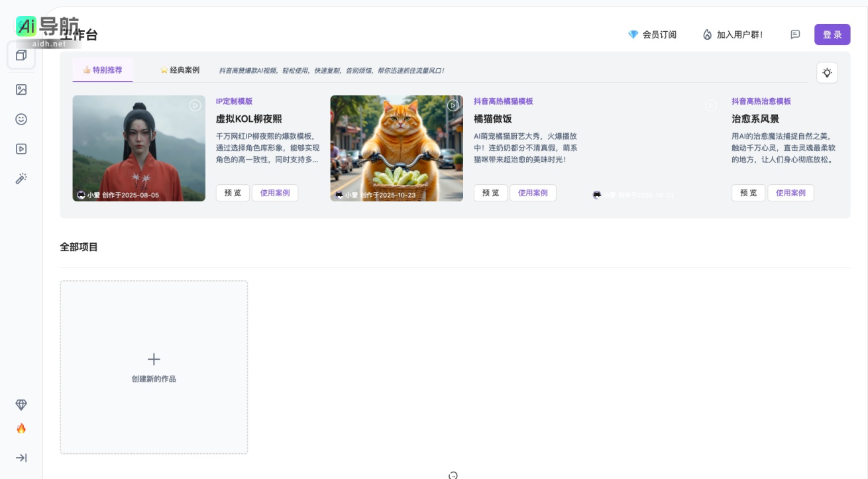Screen dimensions: 868x479
Task: Open the video tool icon in sidebar
Action: (x=21, y=149)
